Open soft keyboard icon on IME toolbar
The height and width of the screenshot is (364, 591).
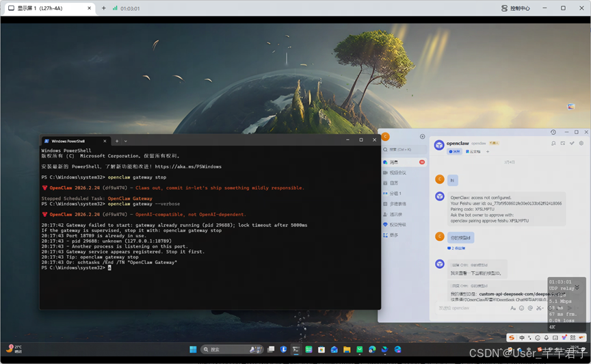555,337
